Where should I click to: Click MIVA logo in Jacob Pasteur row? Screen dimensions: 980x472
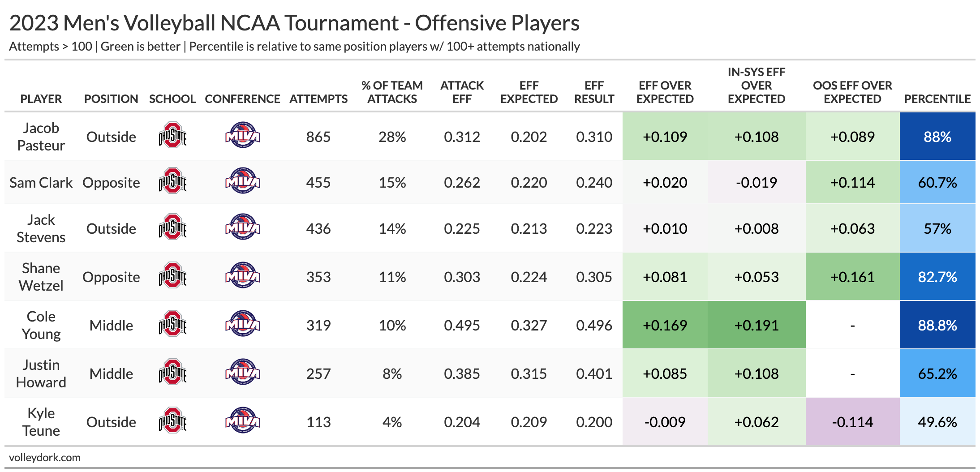tap(242, 135)
